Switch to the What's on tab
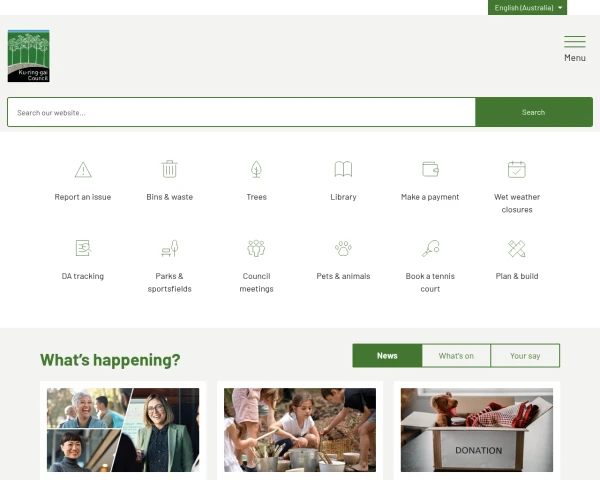This screenshot has width=600, height=480. point(456,356)
